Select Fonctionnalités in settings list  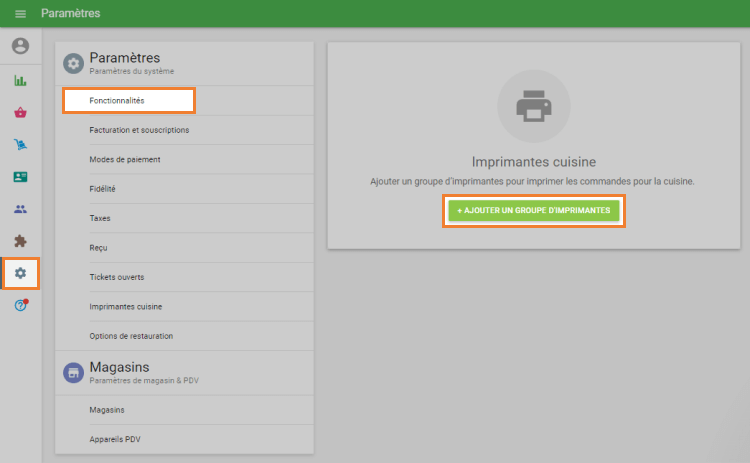click(x=128, y=101)
